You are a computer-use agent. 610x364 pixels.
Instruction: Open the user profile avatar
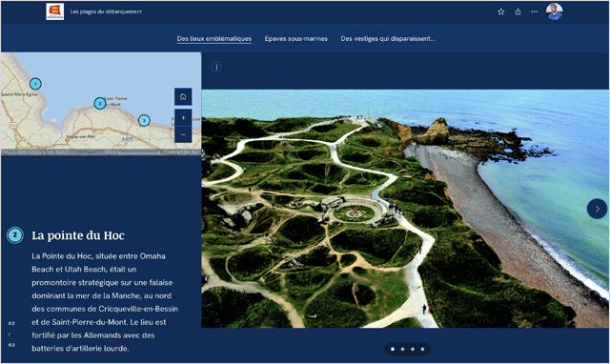(x=554, y=11)
